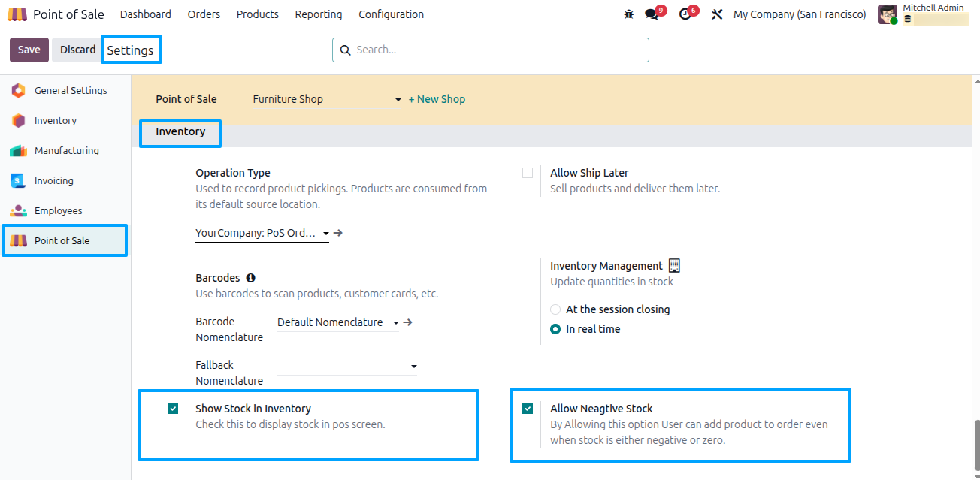Open the conversations messages icon
This screenshot has width=980, height=480.
[x=652, y=14]
